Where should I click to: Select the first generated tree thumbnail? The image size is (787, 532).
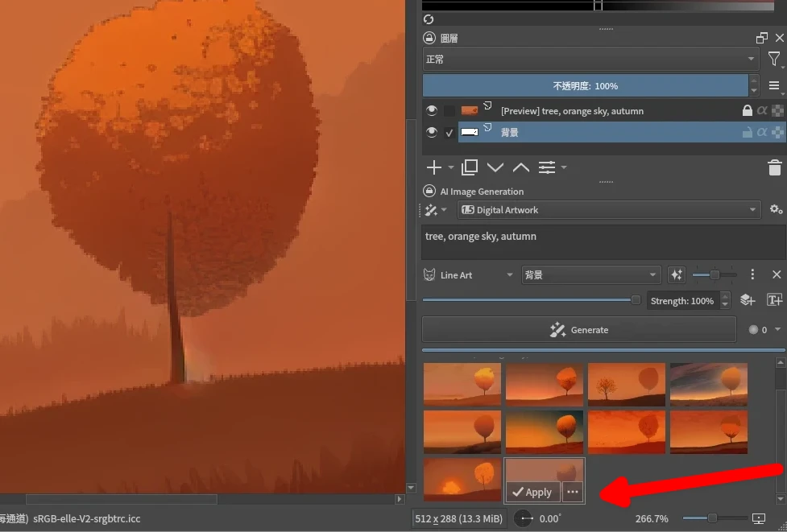click(462, 384)
